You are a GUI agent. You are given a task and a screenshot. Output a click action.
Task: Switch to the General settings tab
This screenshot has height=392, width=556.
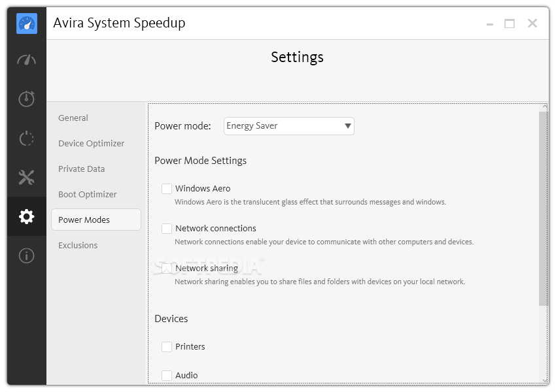73,118
